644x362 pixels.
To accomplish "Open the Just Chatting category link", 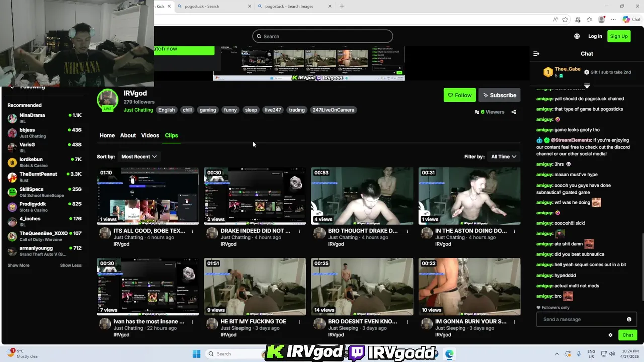I will click(x=138, y=110).
